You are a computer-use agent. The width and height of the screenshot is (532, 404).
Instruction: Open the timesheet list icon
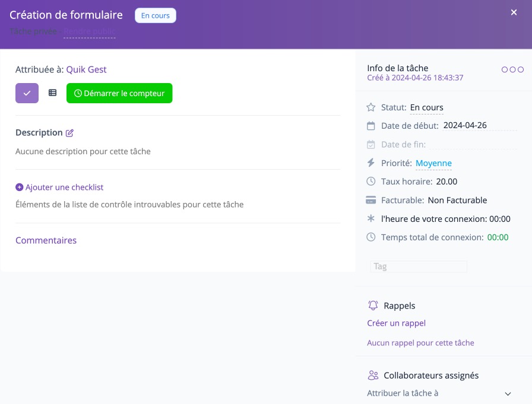[x=53, y=93]
